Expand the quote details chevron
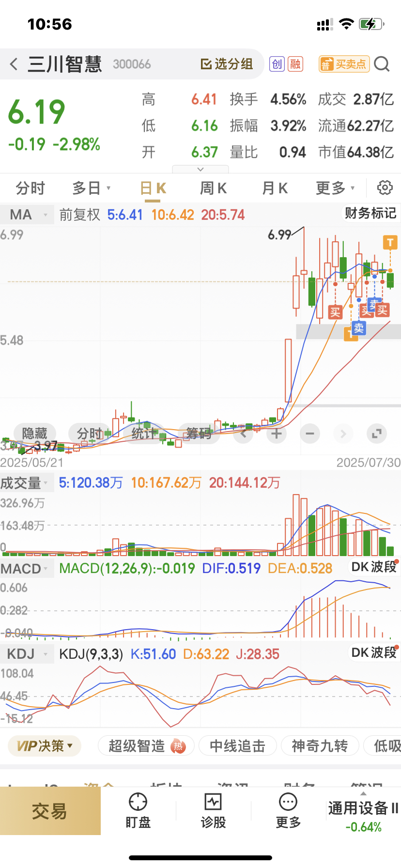This screenshot has height=868, width=401. tap(200, 169)
